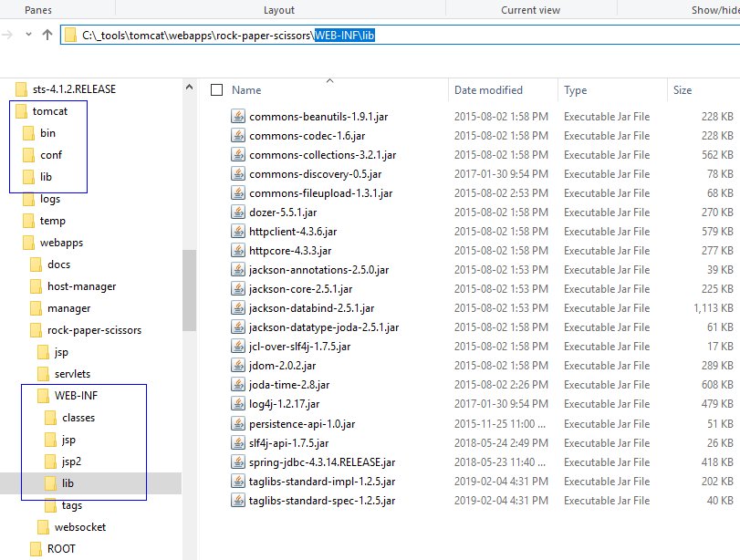The image size is (740, 560).
Task: Click the webapps folder icon in sidebar
Action: click(x=28, y=243)
